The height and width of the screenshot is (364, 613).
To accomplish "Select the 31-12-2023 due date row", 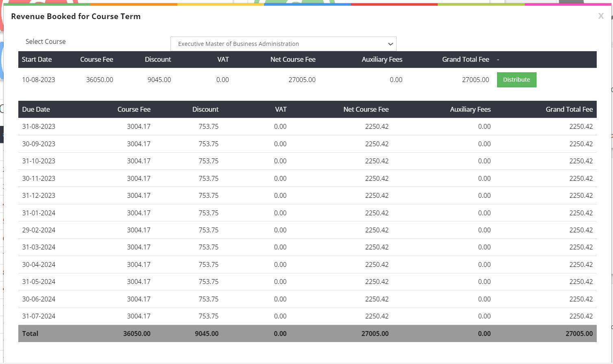I will tap(39, 195).
